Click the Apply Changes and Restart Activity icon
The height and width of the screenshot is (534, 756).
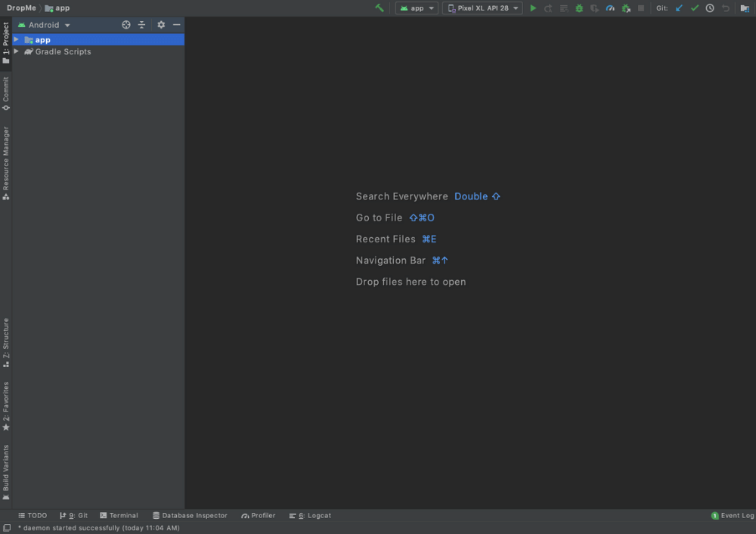(548, 8)
